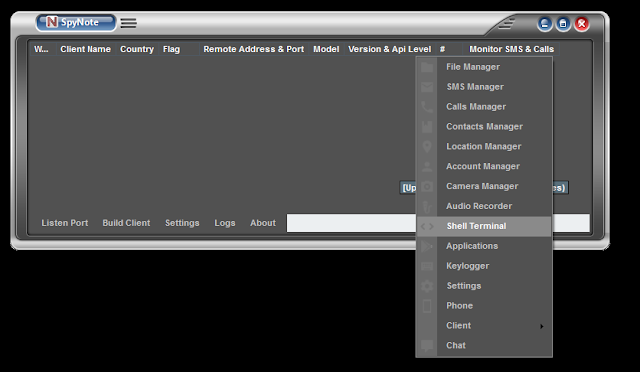640x372 pixels.
Task: Open the About page
Action: click(x=263, y=223)
